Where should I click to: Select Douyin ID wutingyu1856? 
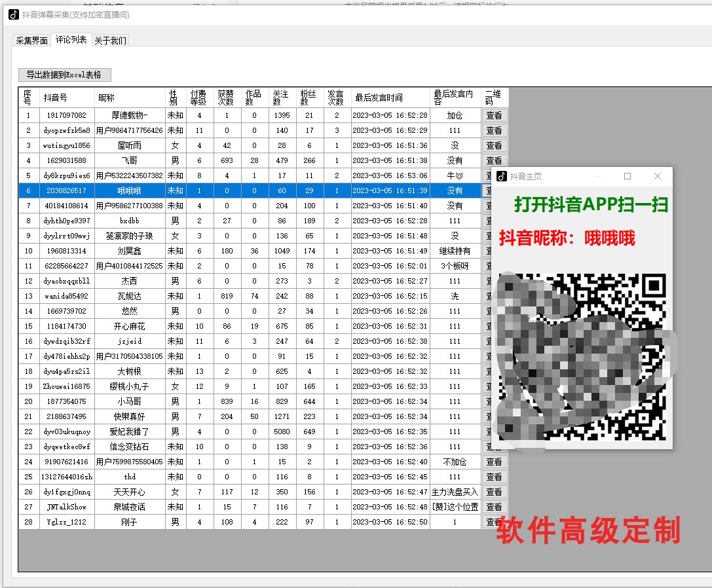pyautogui.click(x=67, y=145)
